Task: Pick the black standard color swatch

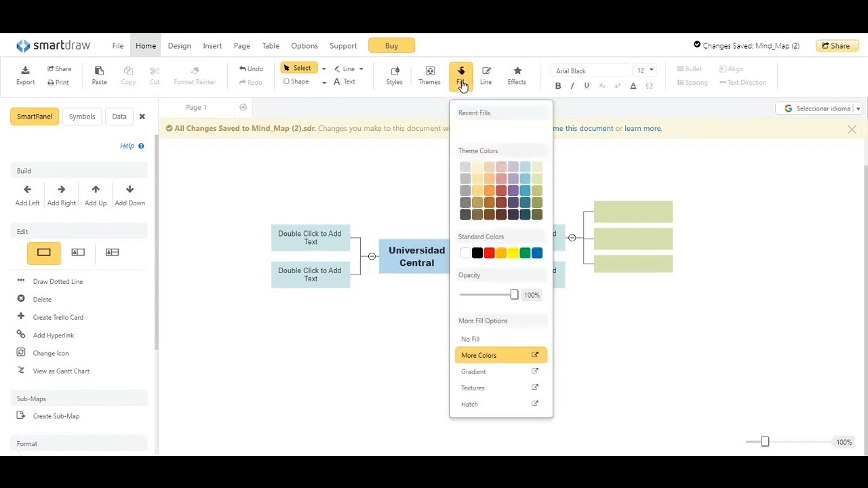Action: click(477, 253)
